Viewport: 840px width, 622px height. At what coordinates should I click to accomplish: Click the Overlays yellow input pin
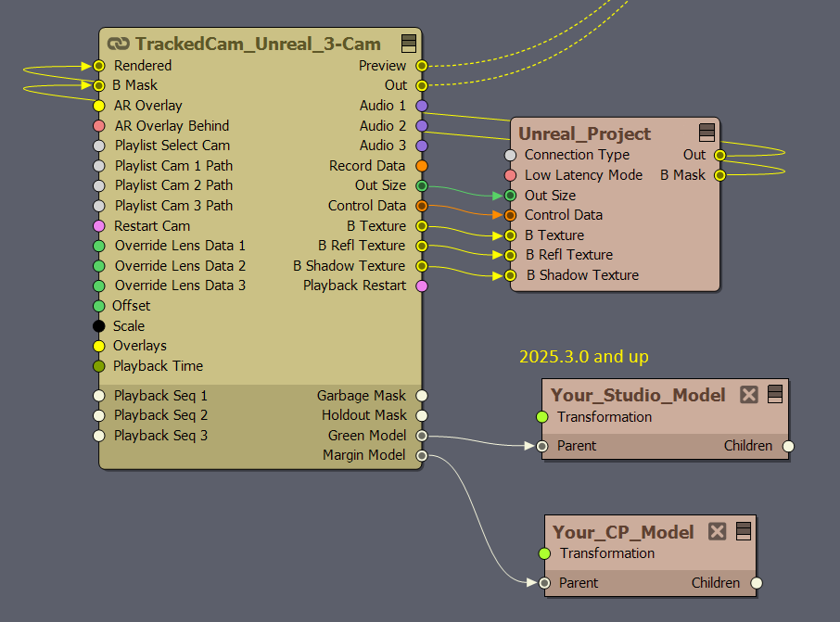(99, 346)
